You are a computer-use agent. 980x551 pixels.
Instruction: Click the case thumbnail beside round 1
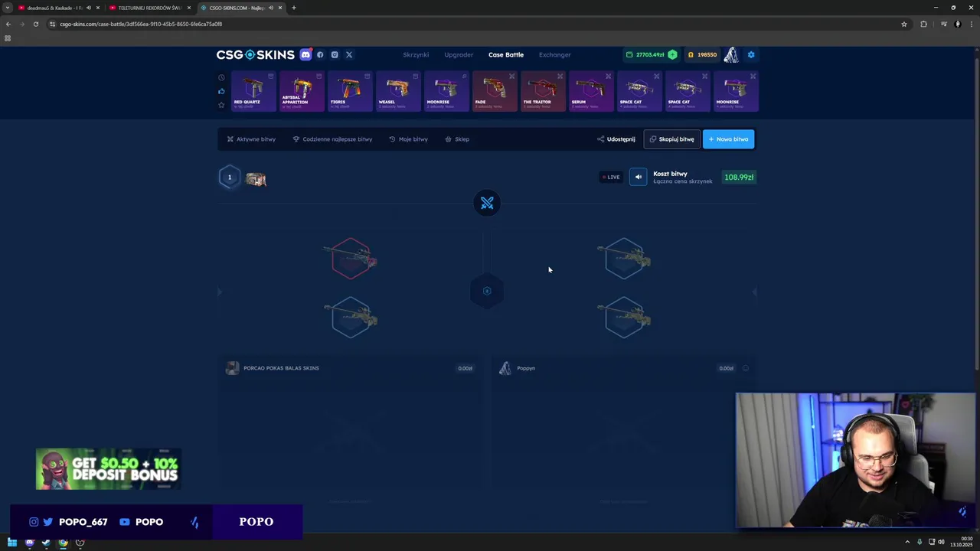256,179
